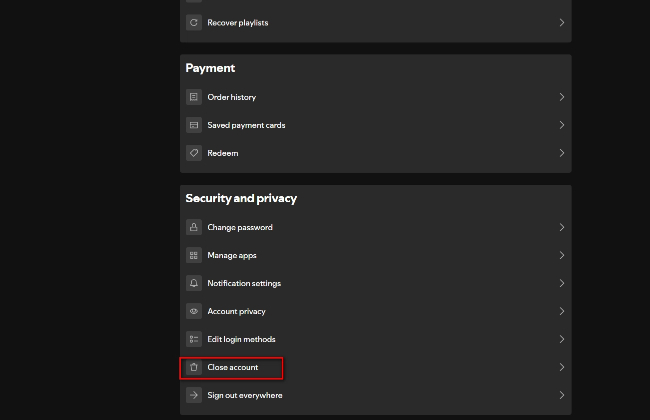Expand the Notification settings chevron
Screen dimensions: 650x420
pyautogui.click(x=562, y=283)
